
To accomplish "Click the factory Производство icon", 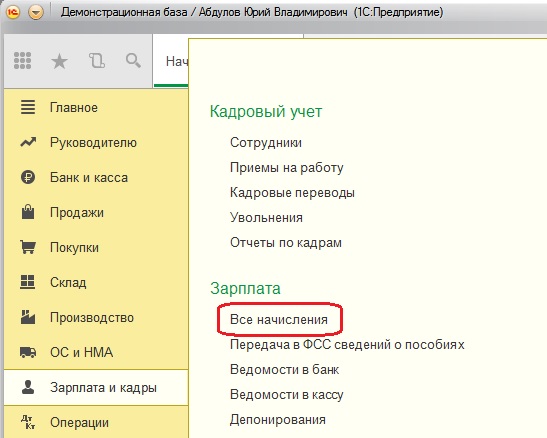I will coord(28,317).
